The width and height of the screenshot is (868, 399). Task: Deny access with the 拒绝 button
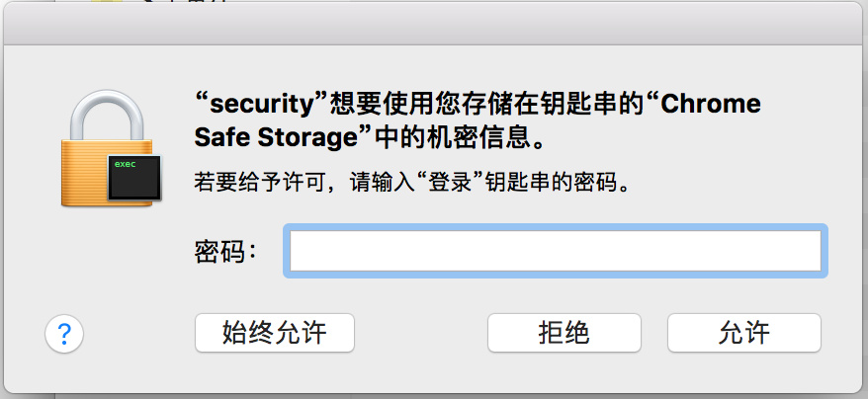tap(564, 333)
